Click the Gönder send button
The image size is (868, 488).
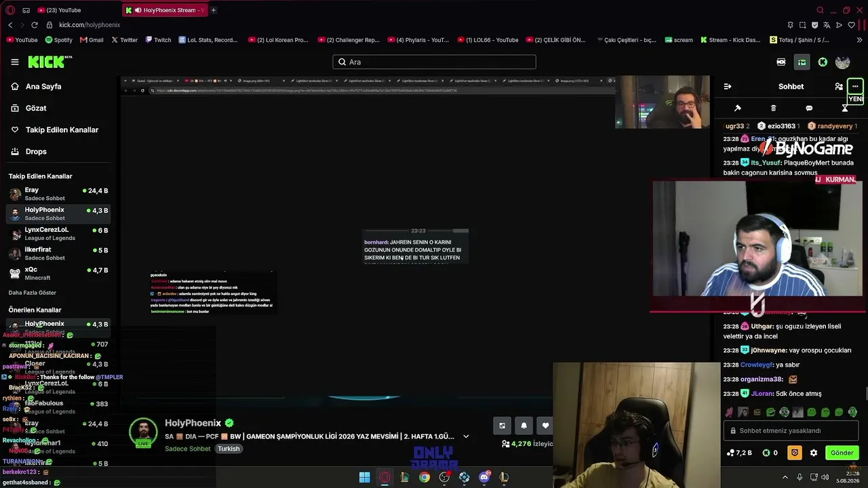click(x=842, y=453)
